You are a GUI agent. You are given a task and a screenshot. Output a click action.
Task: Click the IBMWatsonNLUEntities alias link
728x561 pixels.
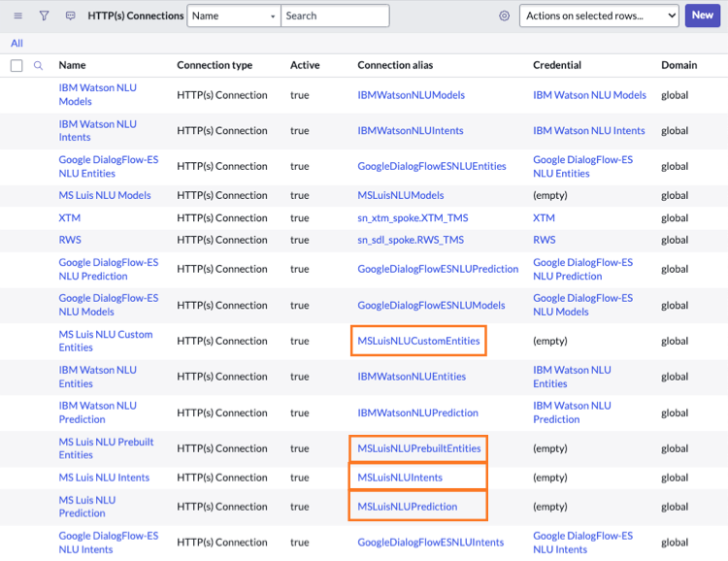pyautogui.click(x=412, y=377)
